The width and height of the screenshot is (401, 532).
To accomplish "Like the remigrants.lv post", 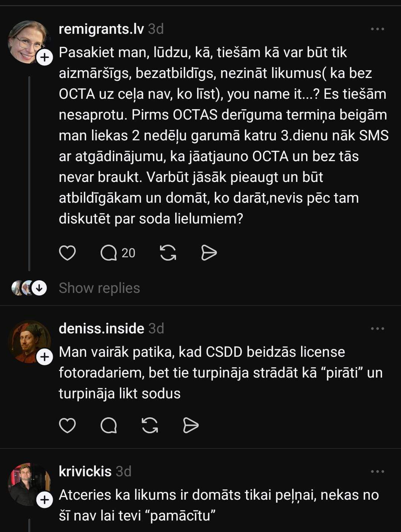I will coord(67,253).
